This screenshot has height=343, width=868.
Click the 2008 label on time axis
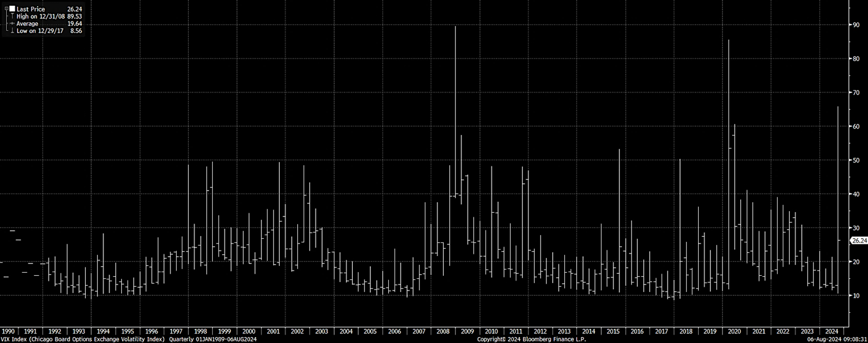(443, 331)
